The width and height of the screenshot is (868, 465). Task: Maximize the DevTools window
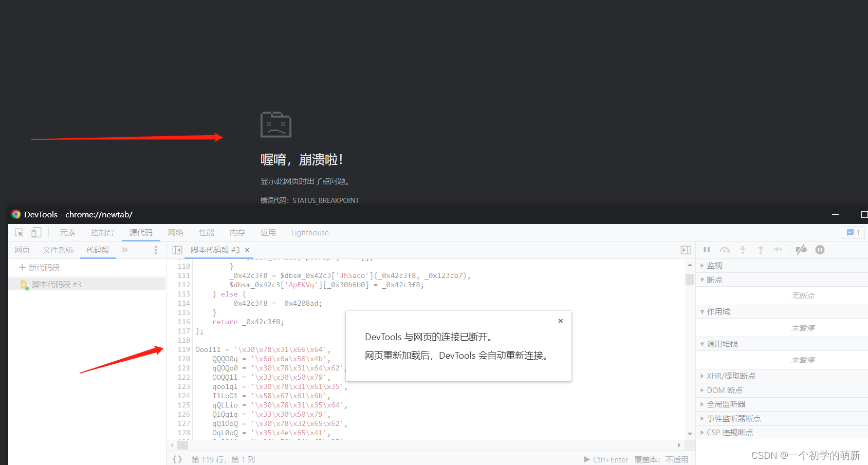pyautogui.click(x=864, y=214)
